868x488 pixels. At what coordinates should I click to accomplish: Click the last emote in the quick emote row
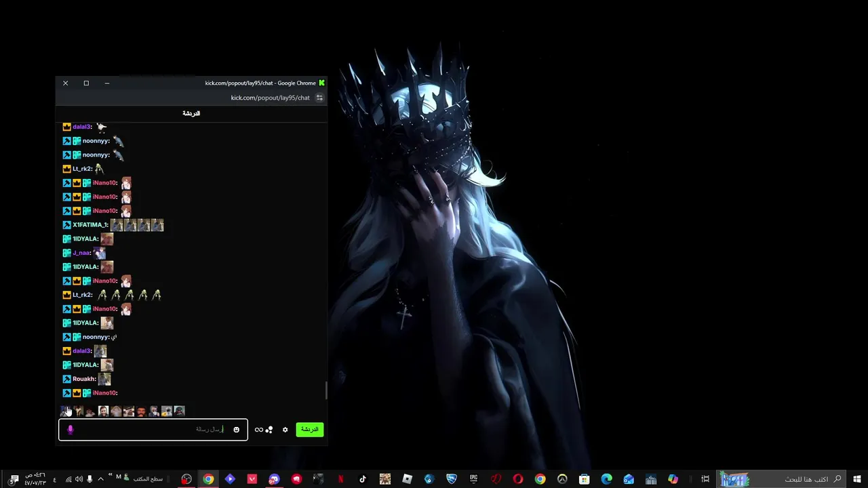[x=179, y=411]
